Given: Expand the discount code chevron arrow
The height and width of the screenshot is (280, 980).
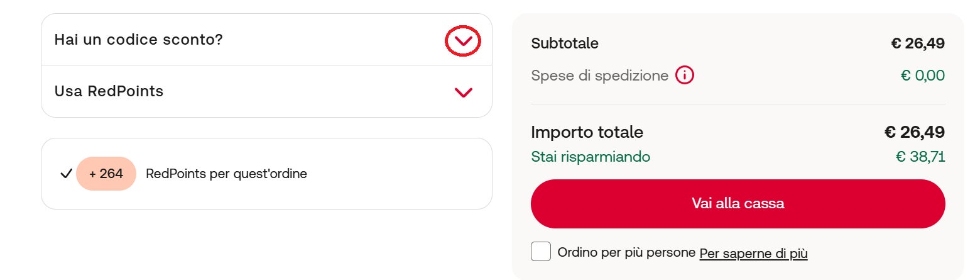Looking at the screenshot, I should pyautogui.click(x=463, y=42).
